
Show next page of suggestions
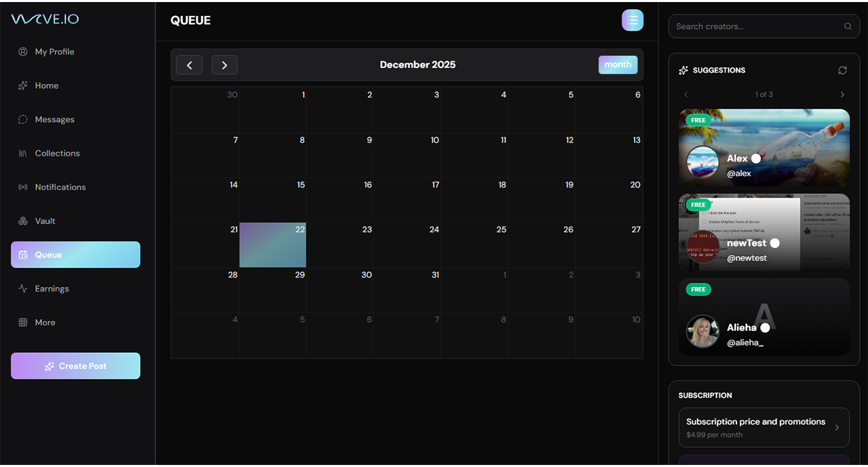pos(842,95)
